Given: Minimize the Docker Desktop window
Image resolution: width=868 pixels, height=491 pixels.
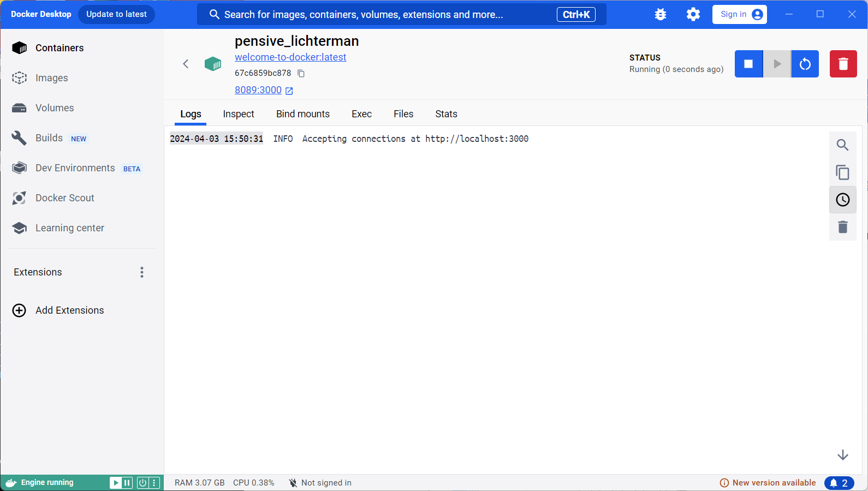Looking at the screenshot, I should 789,14.
